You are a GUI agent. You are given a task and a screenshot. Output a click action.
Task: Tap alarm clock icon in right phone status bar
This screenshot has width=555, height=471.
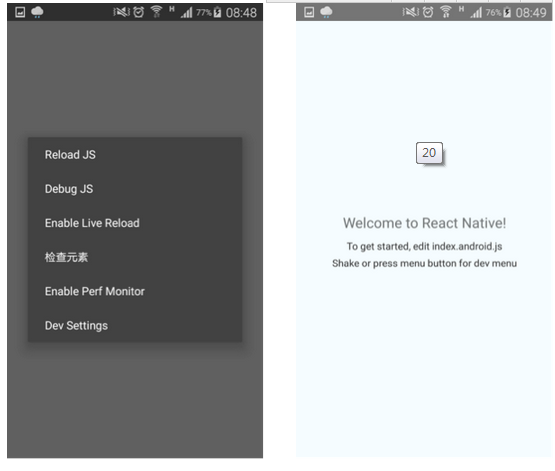click(x=428, y=12)
